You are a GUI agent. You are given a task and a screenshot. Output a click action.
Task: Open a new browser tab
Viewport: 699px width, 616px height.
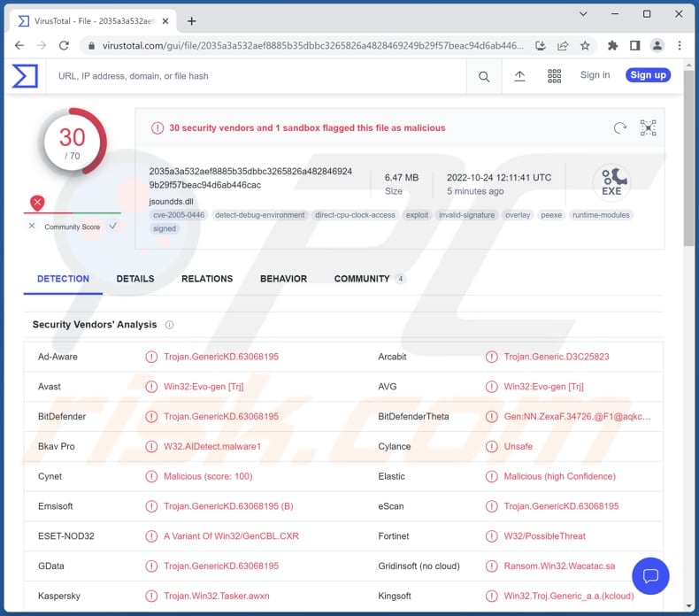click(x=191, y=21)
